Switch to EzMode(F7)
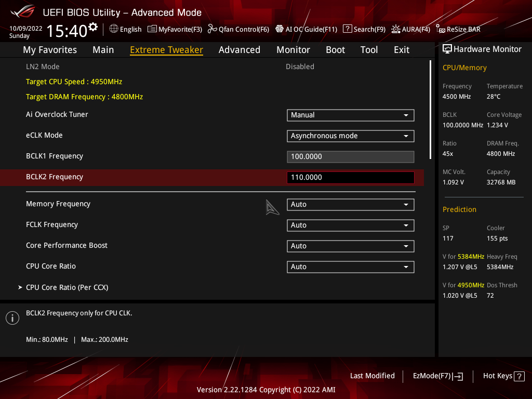The image size is (532, 399). tap(437, 376)
